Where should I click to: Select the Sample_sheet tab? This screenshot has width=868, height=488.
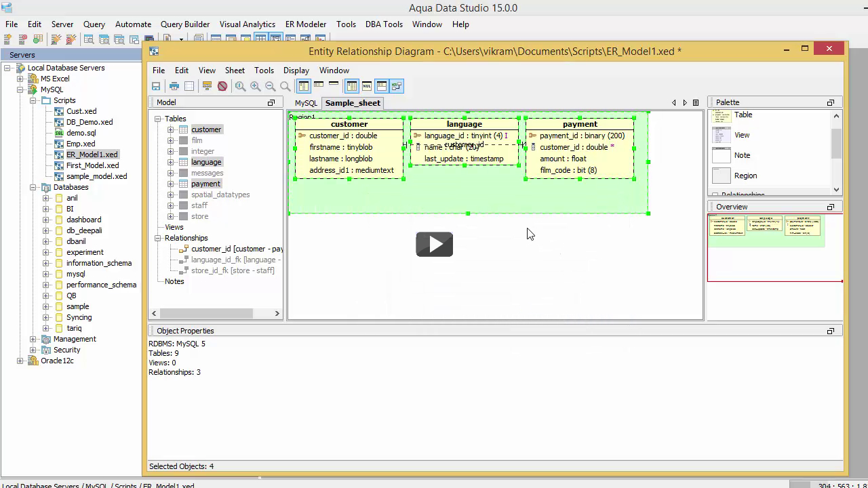[x=353, y=103]
